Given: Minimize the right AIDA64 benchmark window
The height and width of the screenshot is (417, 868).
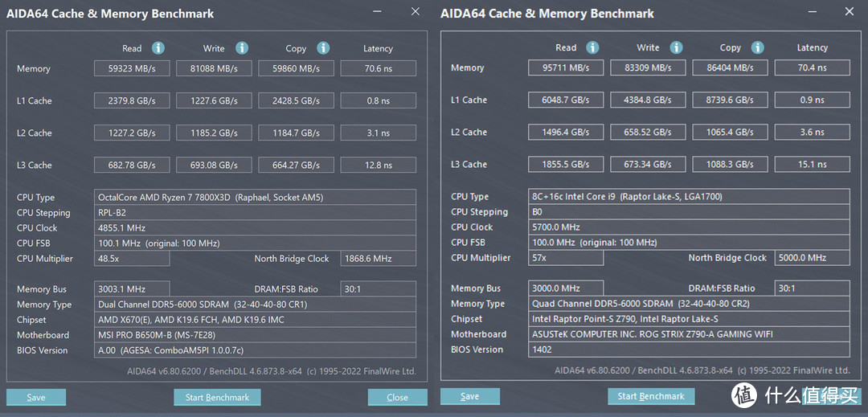Looking at the screenshot, I should [811, 11].
